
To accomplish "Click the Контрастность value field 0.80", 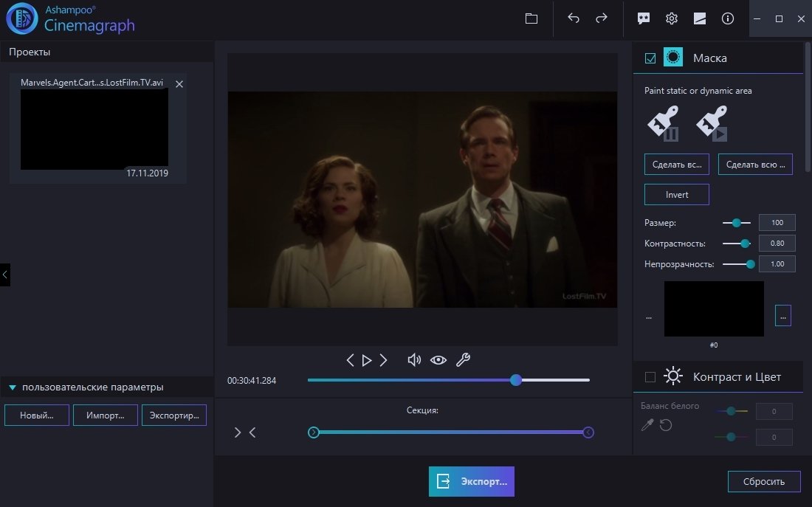I will pos(777,244).
